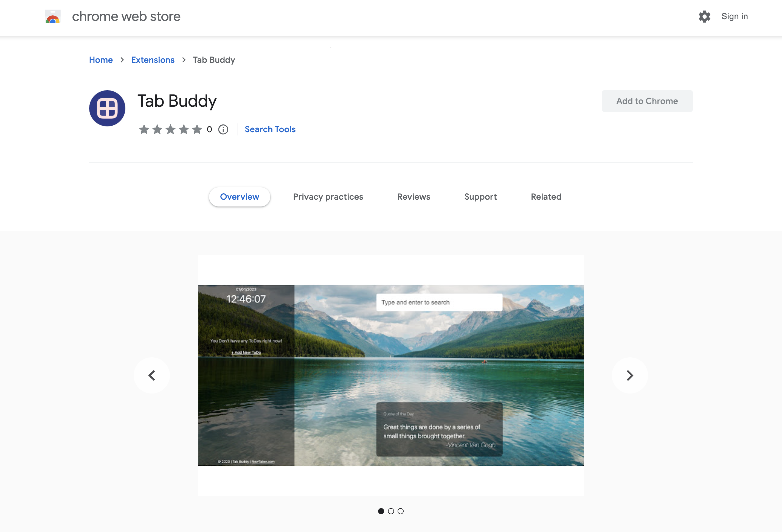The image size is (782, 532).
Task: Click the rating count 0
Action: (x=209, y=129)
